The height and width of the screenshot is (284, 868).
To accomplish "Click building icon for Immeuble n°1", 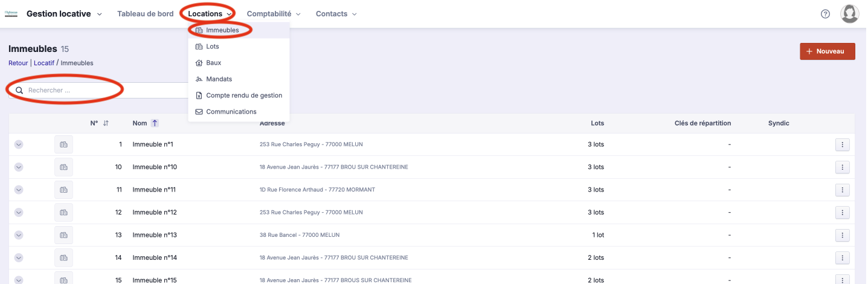I will pyautogui.click(x=63, y=144).
